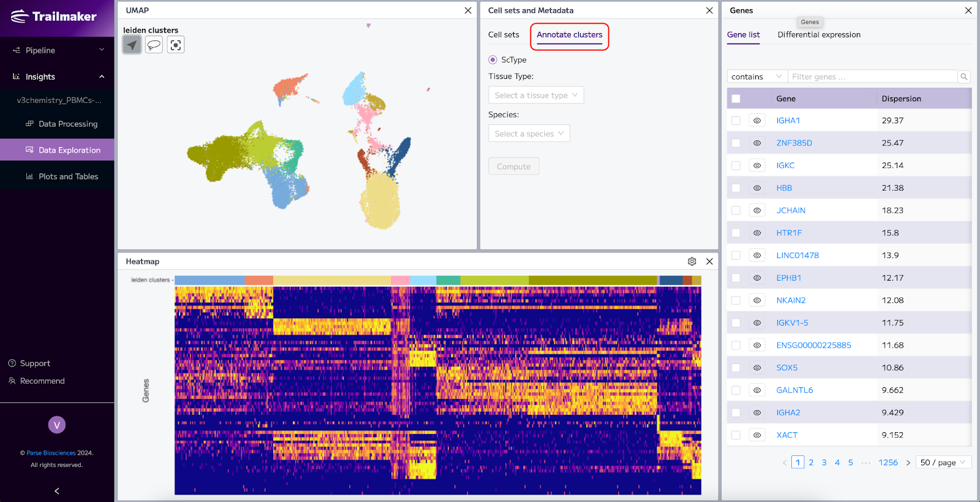Close the Heatmap panel

pyautogui.click(x=709, y=261)
